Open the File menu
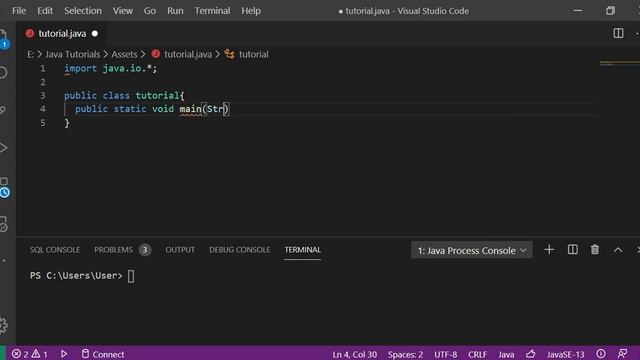 (19, 11)
